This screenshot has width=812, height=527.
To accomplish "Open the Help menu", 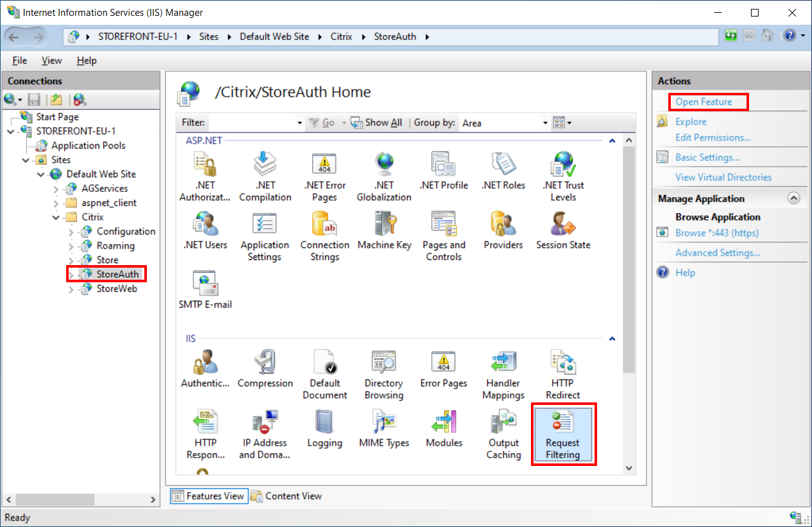I will (86, 60).
